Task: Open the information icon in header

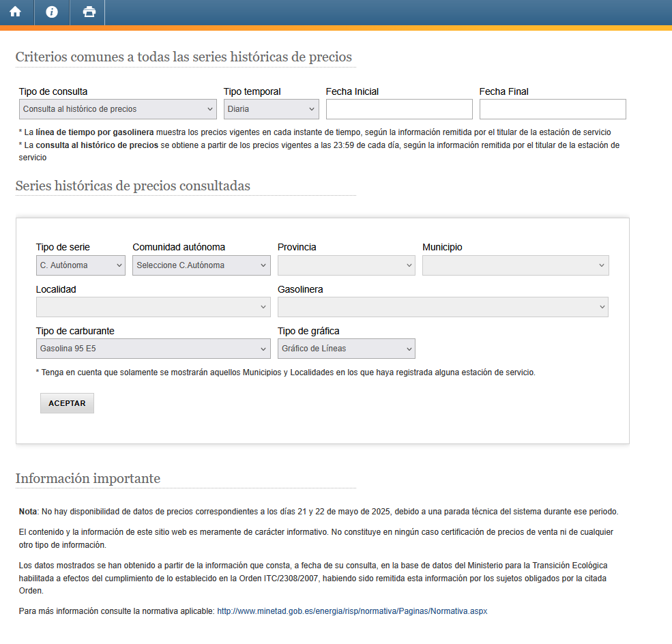Action: point(52,12)
